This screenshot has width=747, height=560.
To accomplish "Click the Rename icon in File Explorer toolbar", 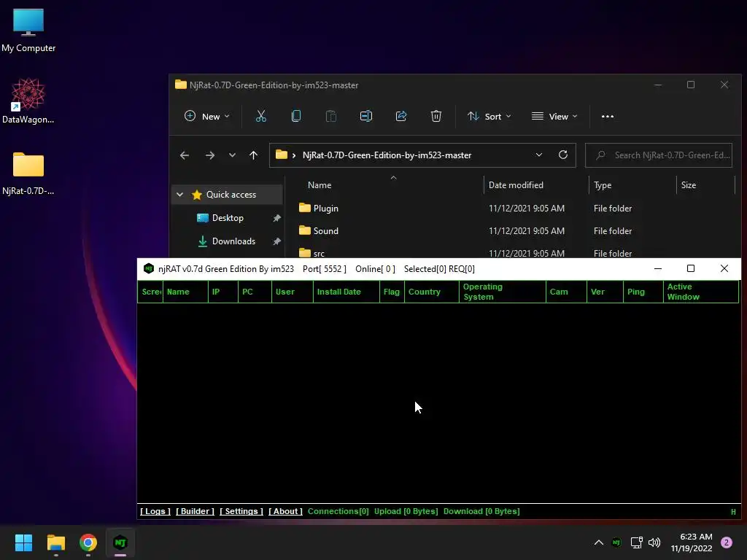I will click(366, 116).
